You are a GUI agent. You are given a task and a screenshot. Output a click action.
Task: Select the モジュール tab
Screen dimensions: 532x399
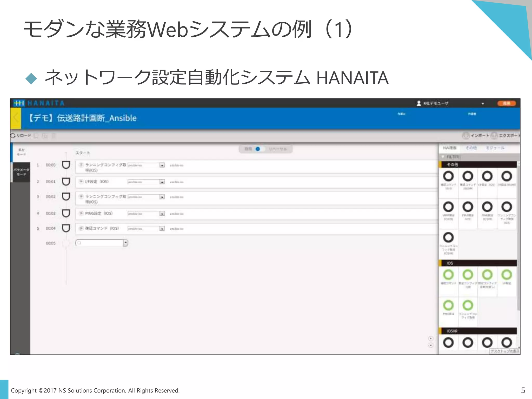coord(495,148)
